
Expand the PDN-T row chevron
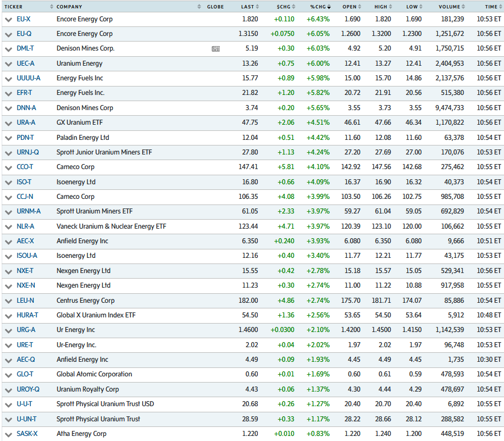8,138
